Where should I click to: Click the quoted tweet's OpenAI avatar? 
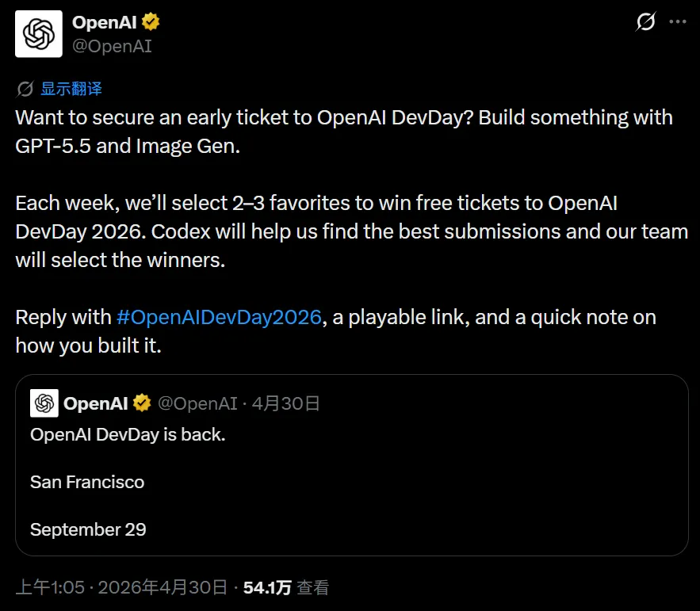pos(44,403)
